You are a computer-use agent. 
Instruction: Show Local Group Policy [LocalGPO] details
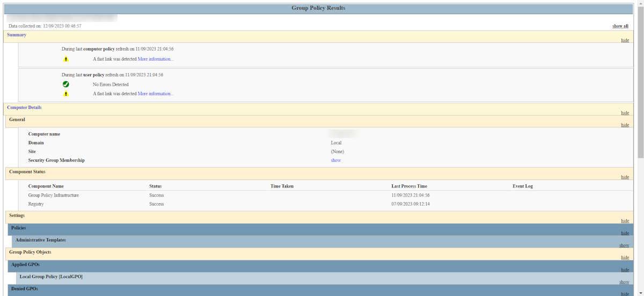(x=624, y=282)
